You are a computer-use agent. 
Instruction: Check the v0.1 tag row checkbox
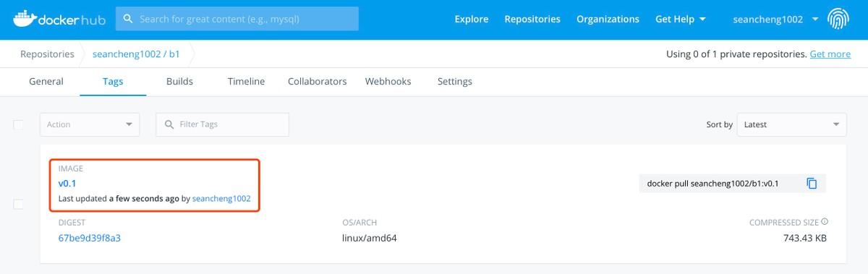[x=19, y=205]
